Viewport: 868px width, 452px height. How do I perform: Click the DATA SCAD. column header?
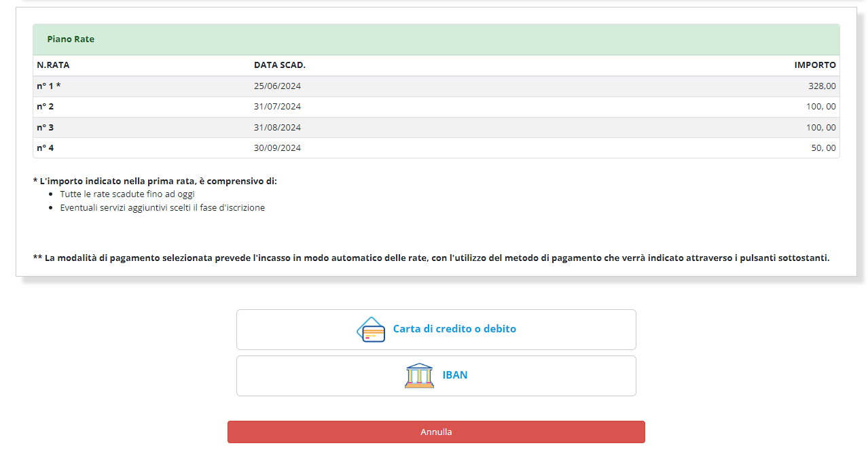(x=280, y=65)
